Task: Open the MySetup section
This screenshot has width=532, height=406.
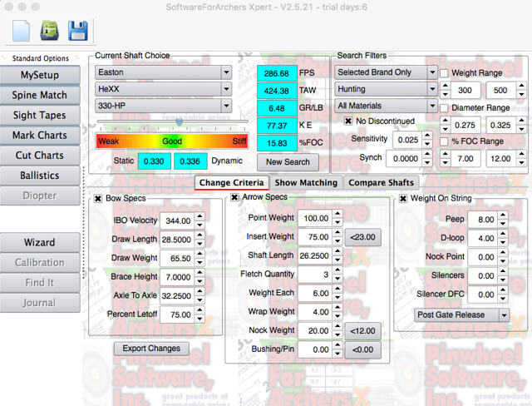Action: pyautogui.click(x=40, y=75)
